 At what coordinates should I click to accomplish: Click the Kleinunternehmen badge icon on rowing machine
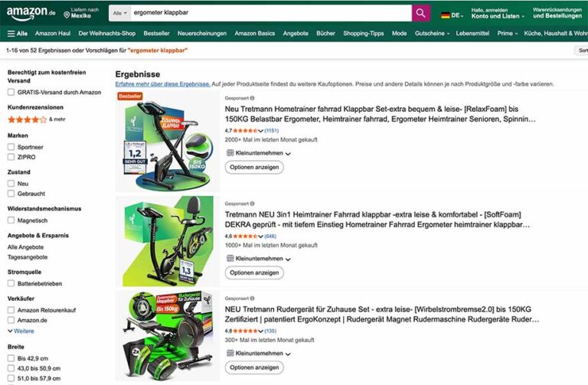tap(230, 353)
